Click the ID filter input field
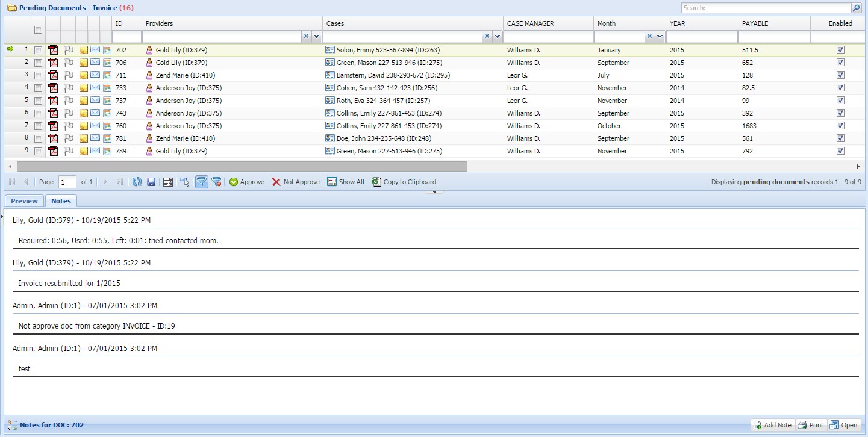 (127, 37)
